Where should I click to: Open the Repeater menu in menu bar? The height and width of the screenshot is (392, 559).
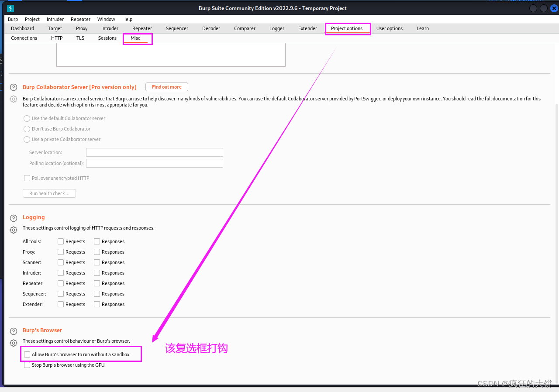81,19
